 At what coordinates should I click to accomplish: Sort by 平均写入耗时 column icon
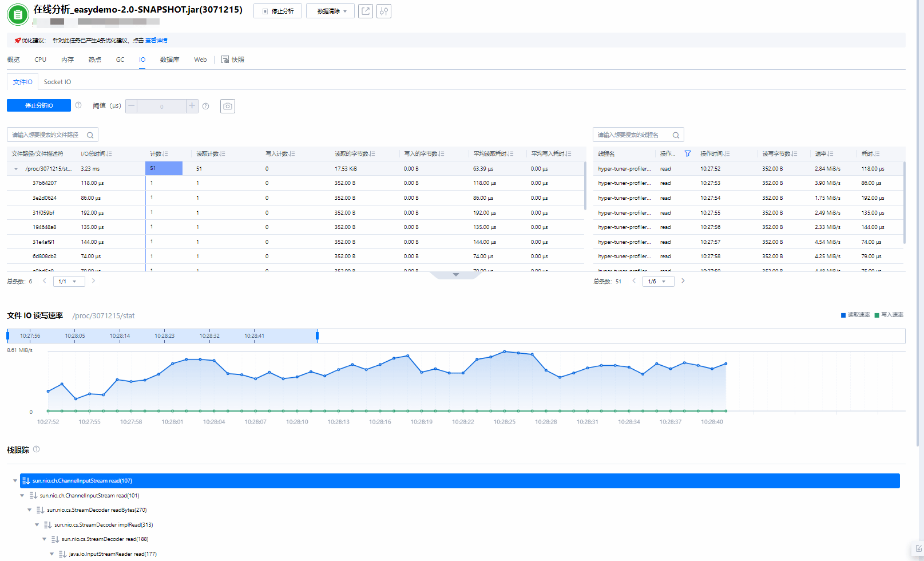coord(569,154)
